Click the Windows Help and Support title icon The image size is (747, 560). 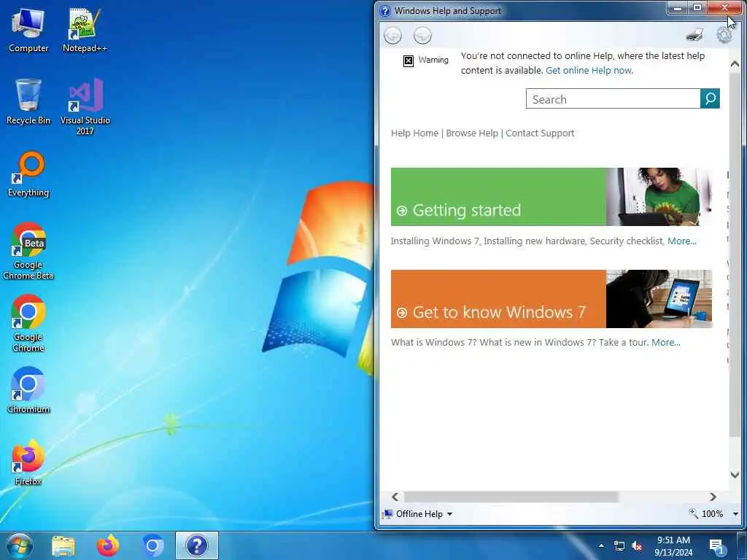point(385,11)
